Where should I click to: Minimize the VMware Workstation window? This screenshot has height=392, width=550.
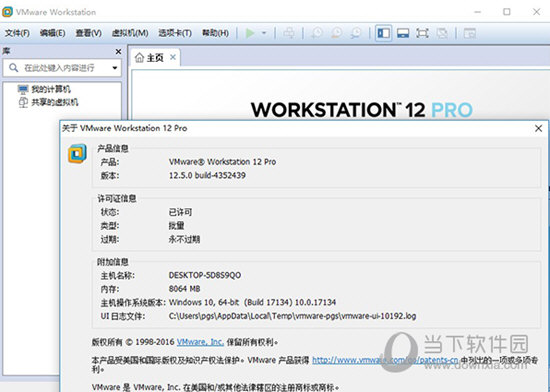tap(477, 12)
